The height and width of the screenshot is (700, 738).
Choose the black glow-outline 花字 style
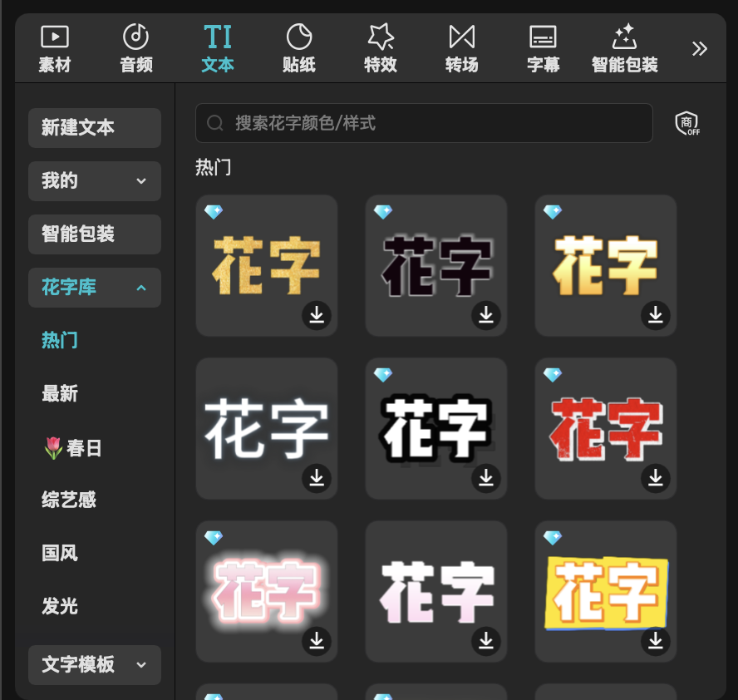pos(435,265)
